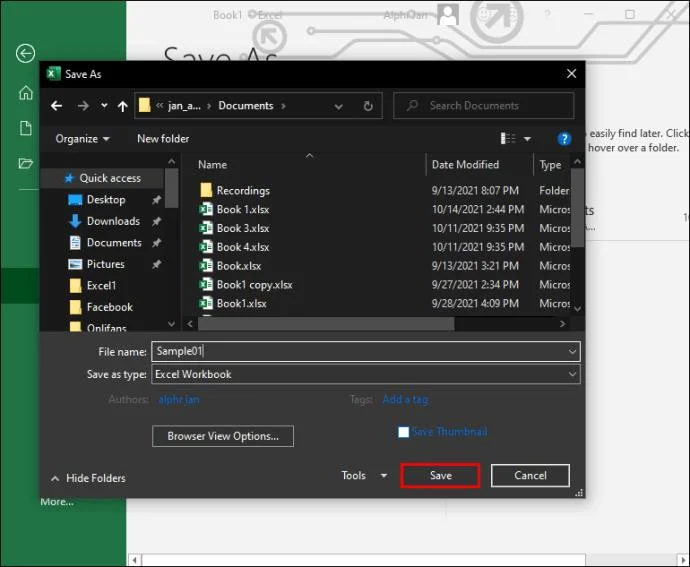Select the Recordings folder
The image size is (690, 567).
click(x=235, y=191)
